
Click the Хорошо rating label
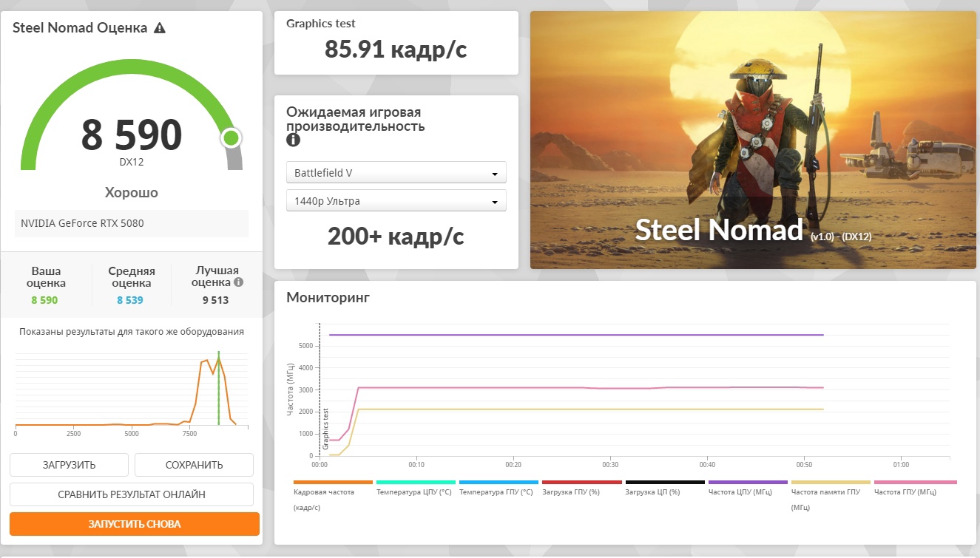tap(132, 193)
